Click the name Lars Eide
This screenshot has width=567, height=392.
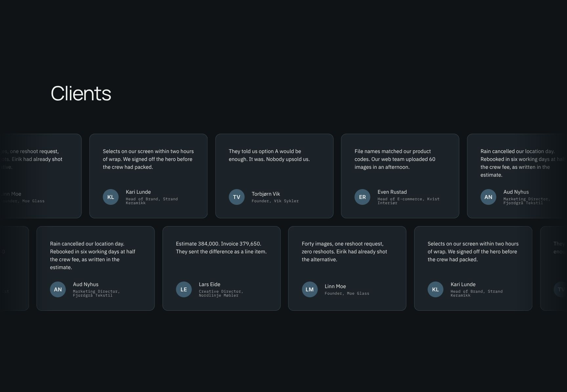point(209,284)
